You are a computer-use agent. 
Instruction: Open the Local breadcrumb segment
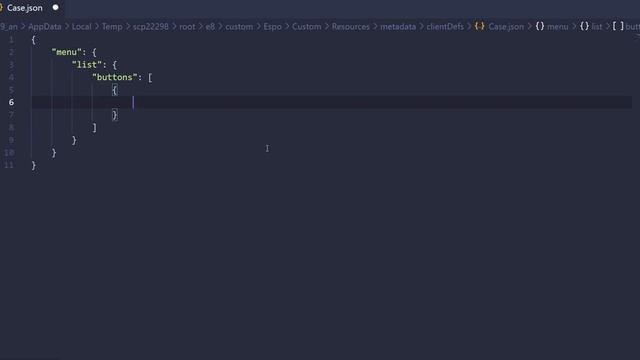pos(82,27)
